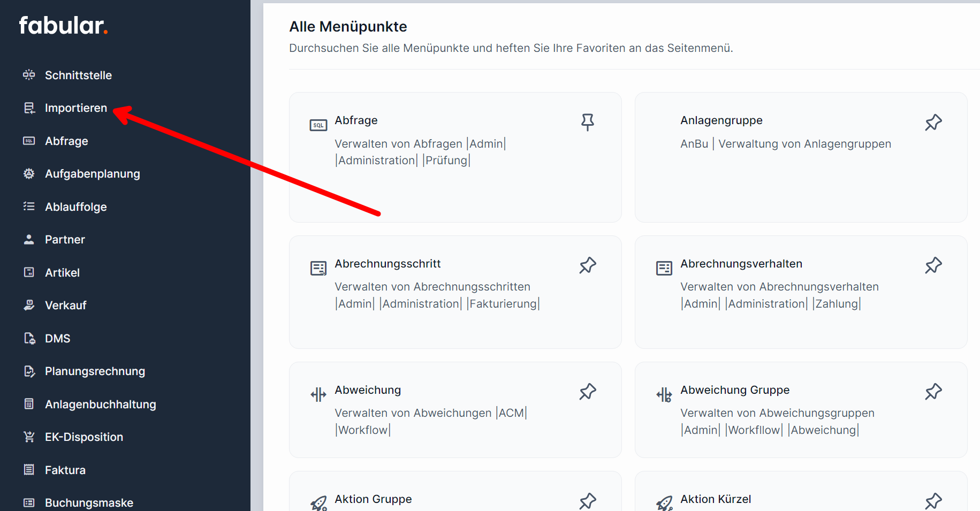Image resolution: width=980 pixels, height=511 pixels.
Task: Open the Verkauf menu entry
Action: (66, 305)
